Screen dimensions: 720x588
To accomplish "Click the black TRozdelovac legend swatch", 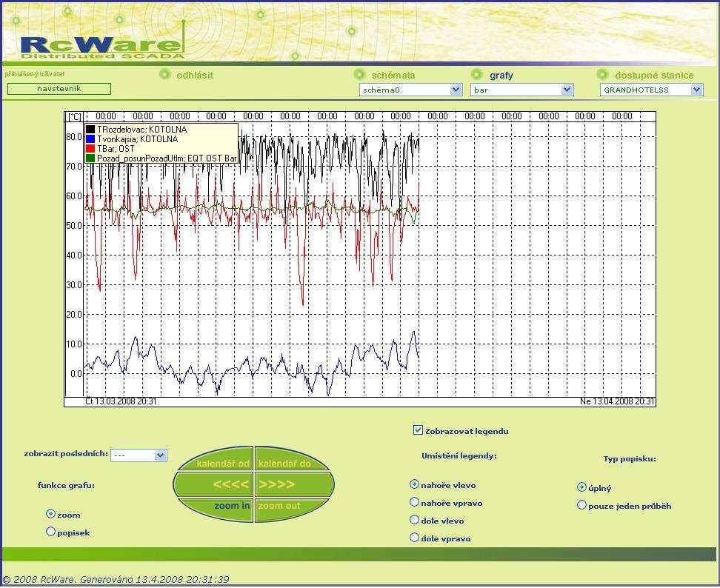I will pyautogui.click(x=90, y=130).
